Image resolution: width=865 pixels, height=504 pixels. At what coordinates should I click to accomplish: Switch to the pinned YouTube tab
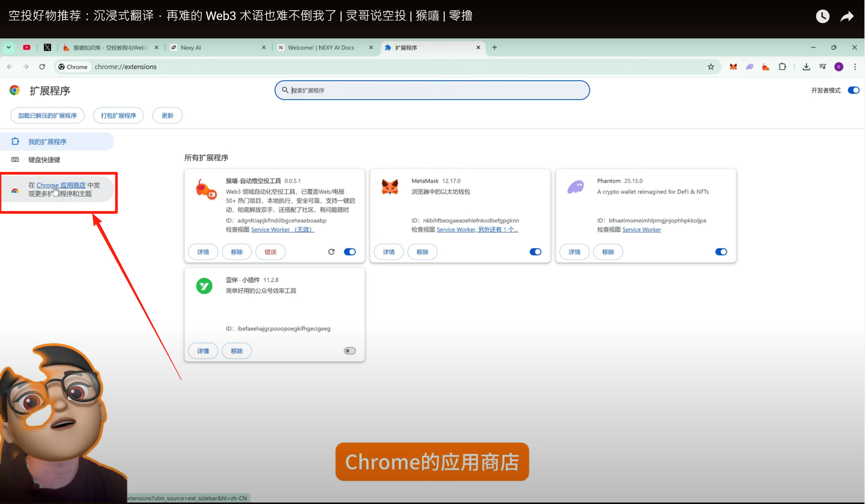pyautogui.click(x=27, y=47)
